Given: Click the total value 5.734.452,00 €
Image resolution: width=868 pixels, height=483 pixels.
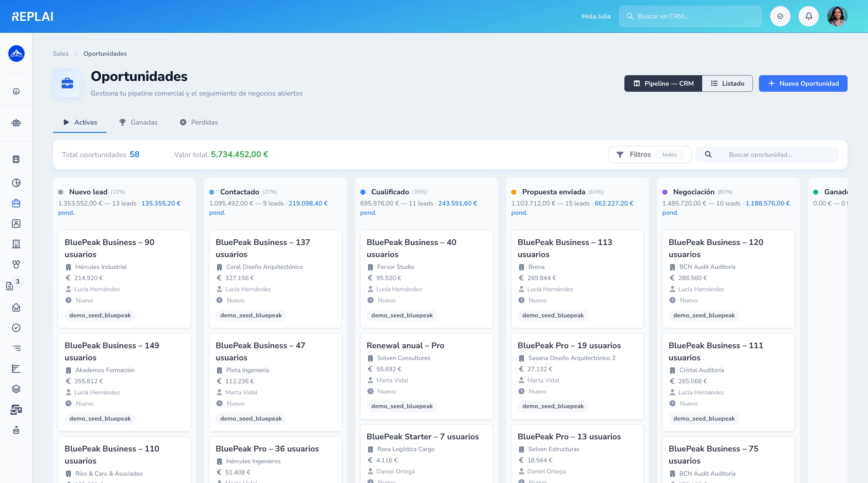Looking at the screenshot, I should coord(239,154).
